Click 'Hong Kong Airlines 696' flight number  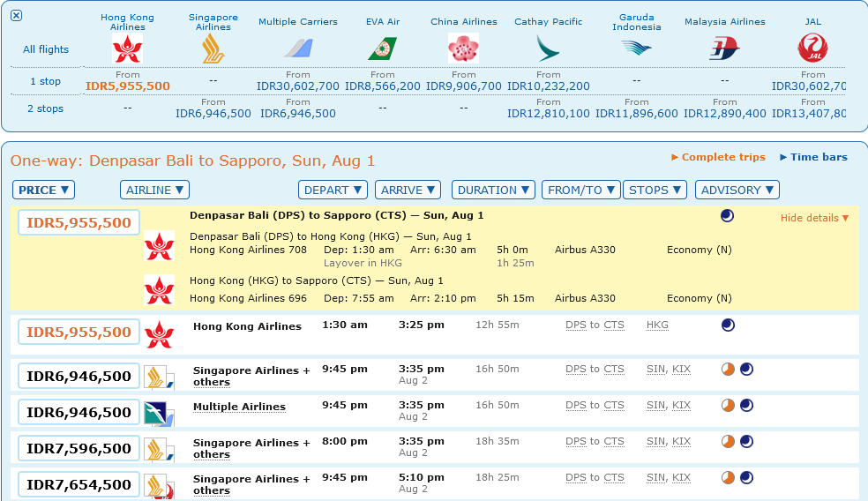click(248, 298)
